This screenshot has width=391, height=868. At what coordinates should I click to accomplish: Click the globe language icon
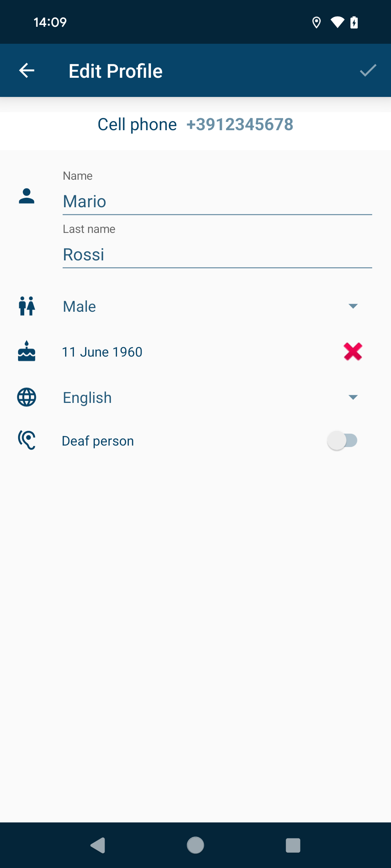(26, 397)
